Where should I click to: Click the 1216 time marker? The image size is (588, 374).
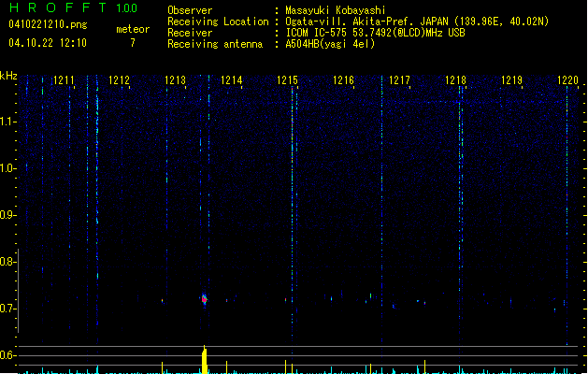pos(343,80)
